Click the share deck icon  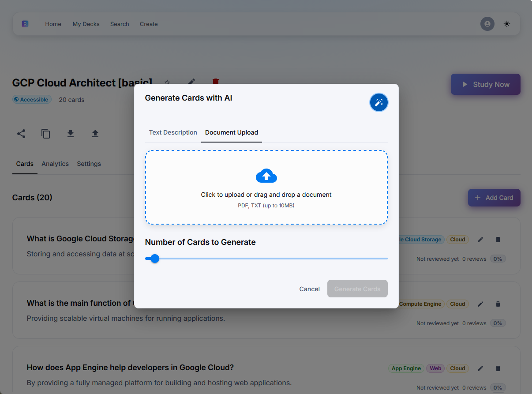21,134
